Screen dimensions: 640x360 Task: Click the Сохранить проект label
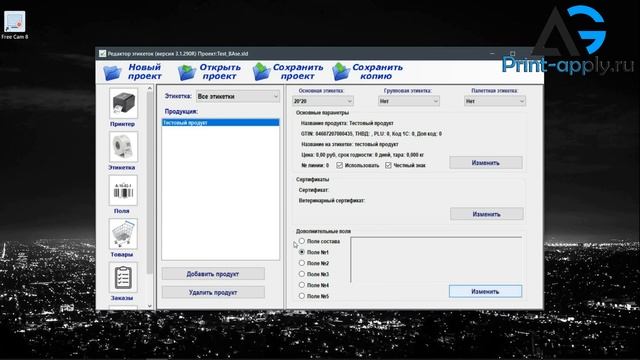point(298,72)
